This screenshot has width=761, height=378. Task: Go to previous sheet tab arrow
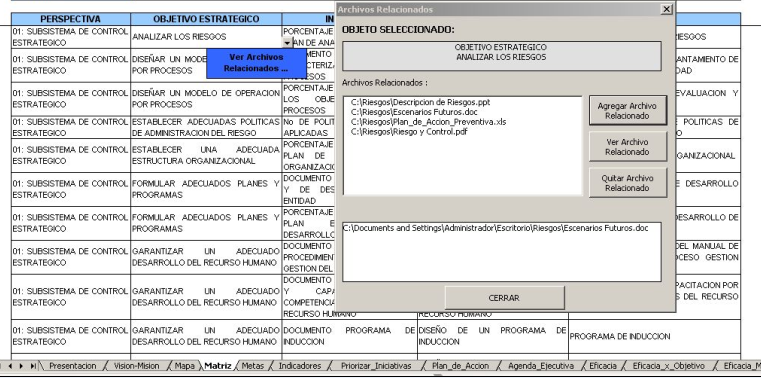(x=11, y=366)
